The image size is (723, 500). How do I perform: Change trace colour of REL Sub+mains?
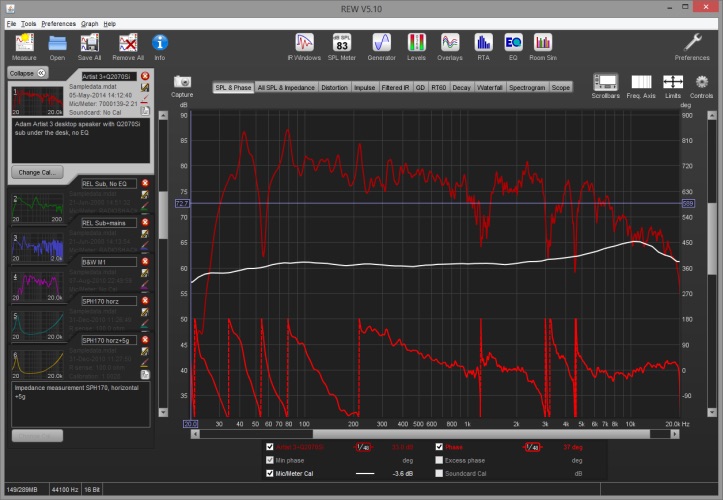pyautogui.click(x=145, y=245)
